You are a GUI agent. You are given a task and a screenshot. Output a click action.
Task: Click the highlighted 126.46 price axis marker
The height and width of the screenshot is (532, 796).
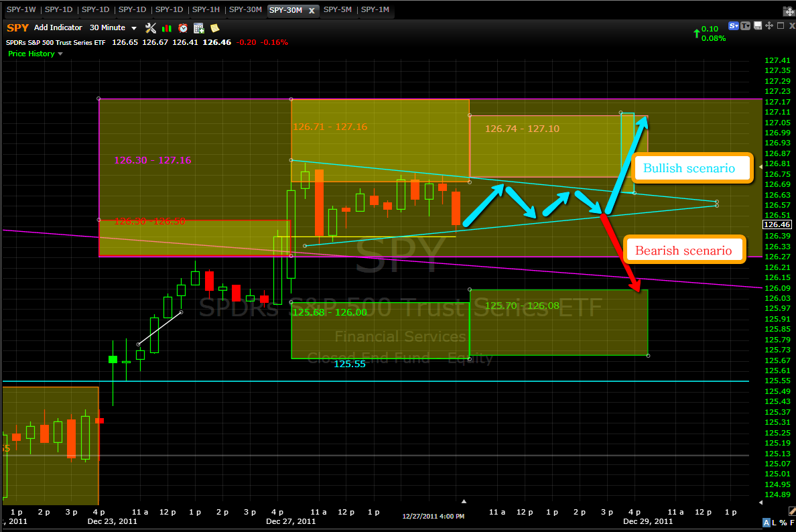pyautogui.click(x=777, y=225)
